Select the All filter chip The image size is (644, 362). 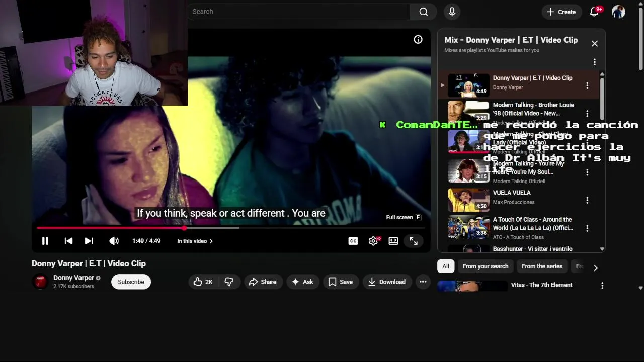tap(446, 266)
